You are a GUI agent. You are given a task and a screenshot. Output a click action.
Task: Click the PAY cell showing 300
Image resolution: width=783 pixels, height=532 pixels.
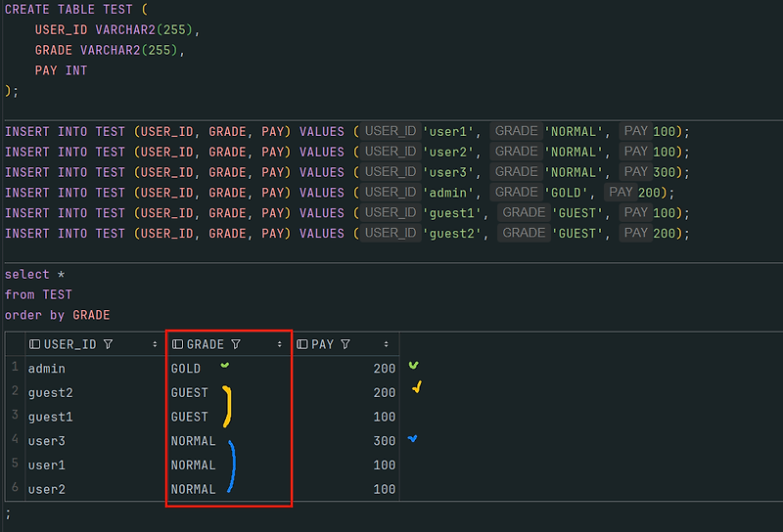click(x=385, y=441)
